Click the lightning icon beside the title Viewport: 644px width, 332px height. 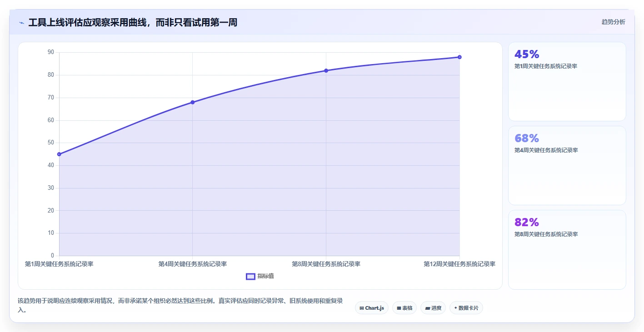tap(21, 23)
